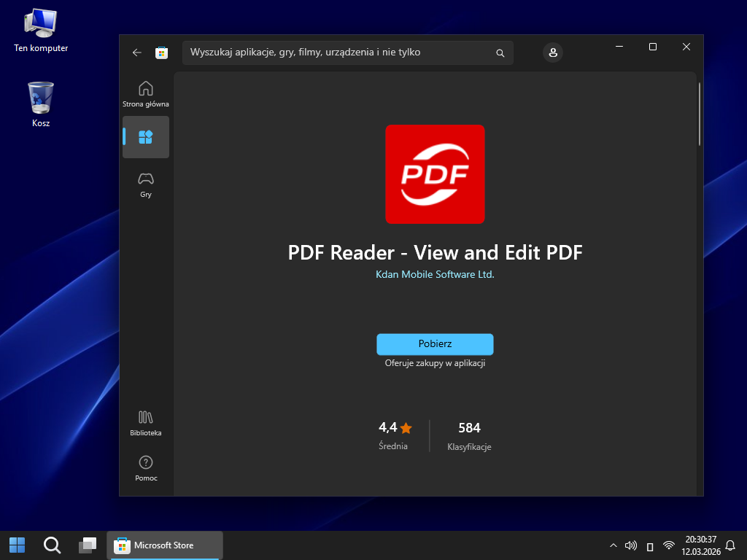747x560 pixels.
Task: Focus the Wyszukaj aplikacje search field
Action: (336, 52)
